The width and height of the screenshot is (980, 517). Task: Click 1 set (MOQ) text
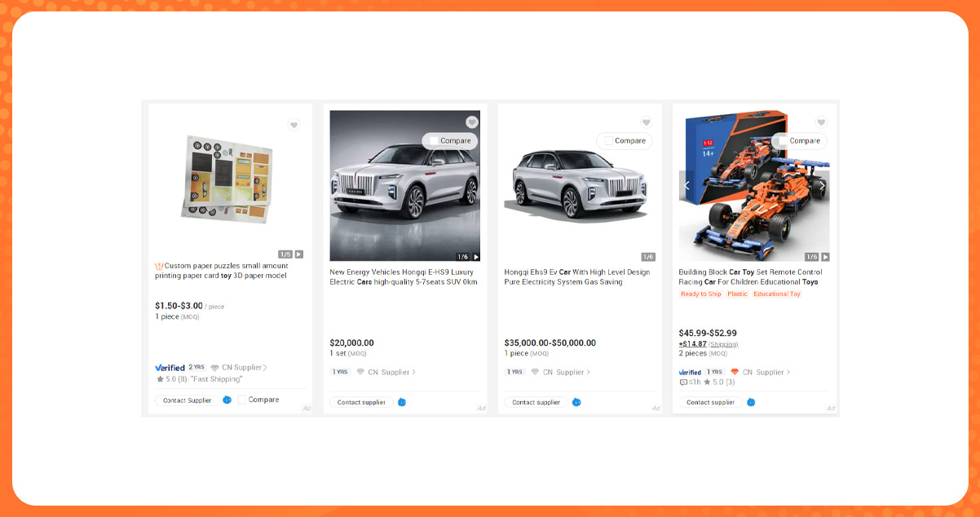tap(347, 353)
